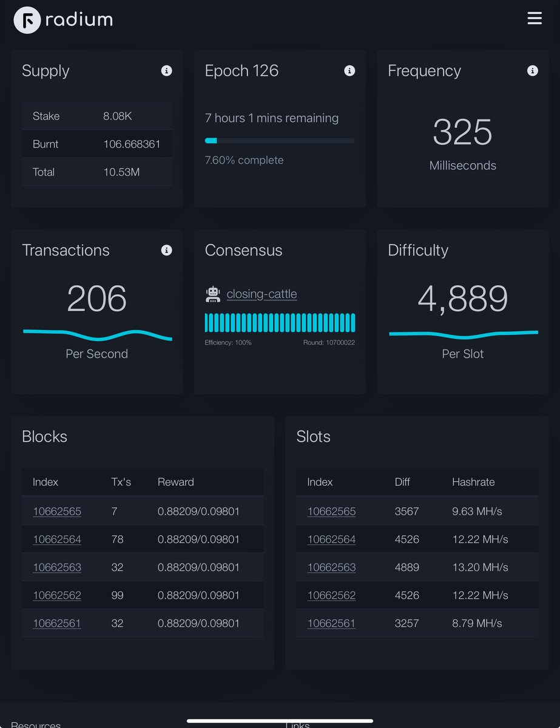Open slot 10662563 in Slots table

332,567
